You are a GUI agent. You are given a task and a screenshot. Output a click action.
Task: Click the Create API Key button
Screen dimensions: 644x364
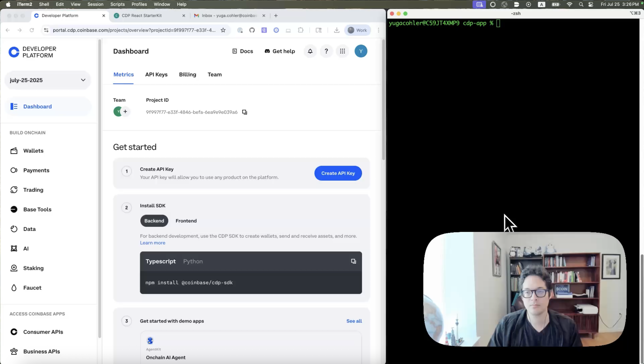[x=338, y=173]
